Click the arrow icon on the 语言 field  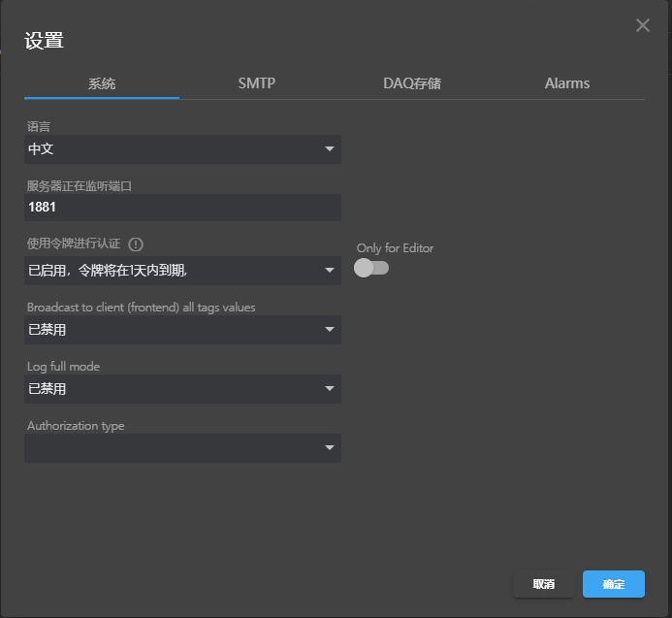tap(330, 149)
